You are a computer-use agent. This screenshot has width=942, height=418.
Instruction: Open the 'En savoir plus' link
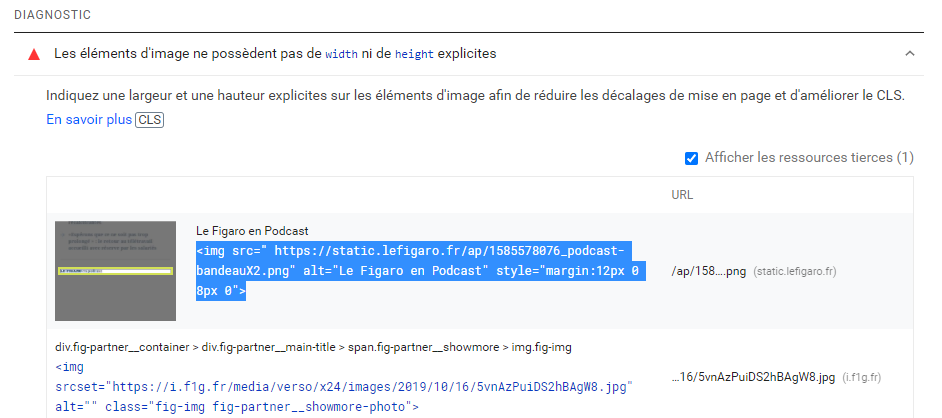click(x=88, y=120)
